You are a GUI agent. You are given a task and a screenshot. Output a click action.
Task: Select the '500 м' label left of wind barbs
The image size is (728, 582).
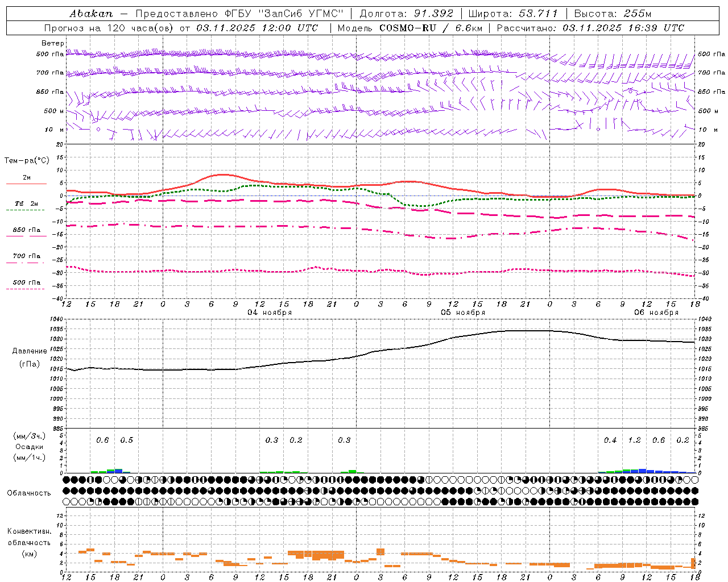(x=54, y=111)
